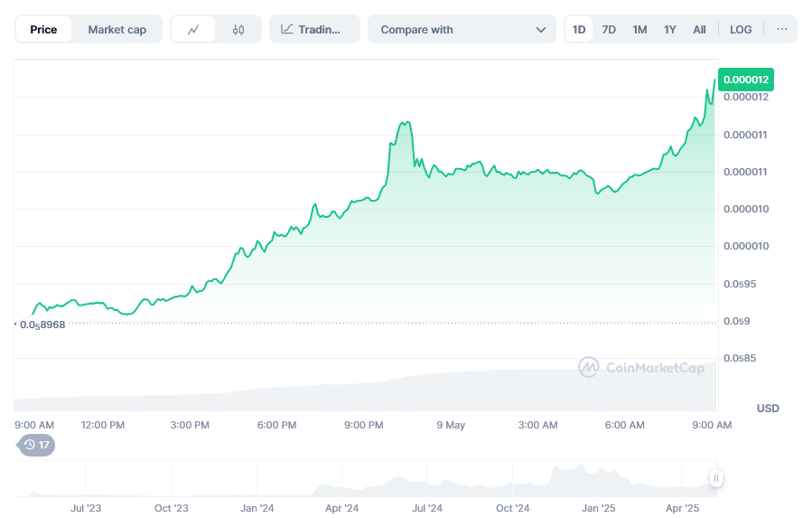Grab the range slider handle on navigator
This screenshot has height=518, width=812.
coord(715,478)
